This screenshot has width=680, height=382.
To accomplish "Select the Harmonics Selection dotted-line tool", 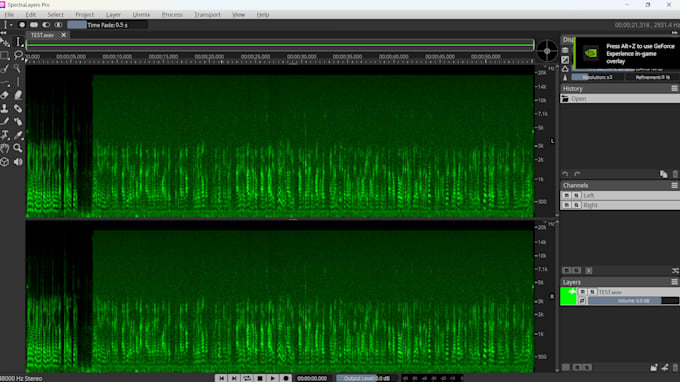I will click(x=18, y=82).
